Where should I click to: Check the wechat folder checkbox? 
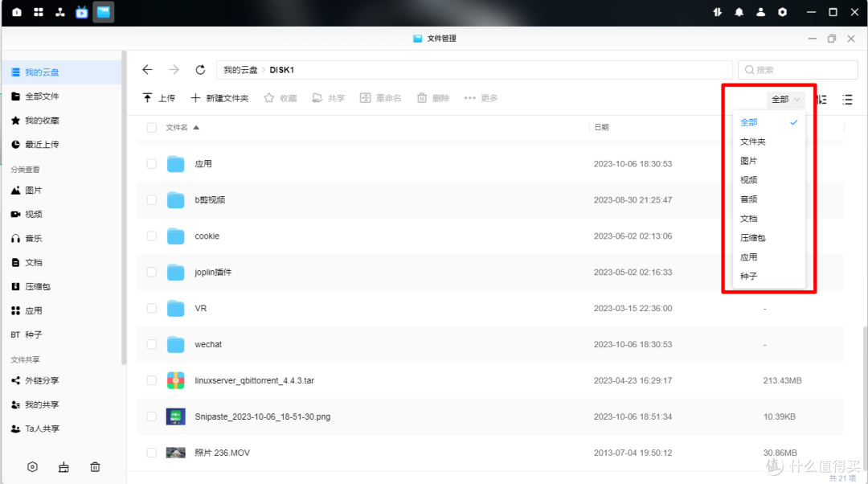(152, 344)
